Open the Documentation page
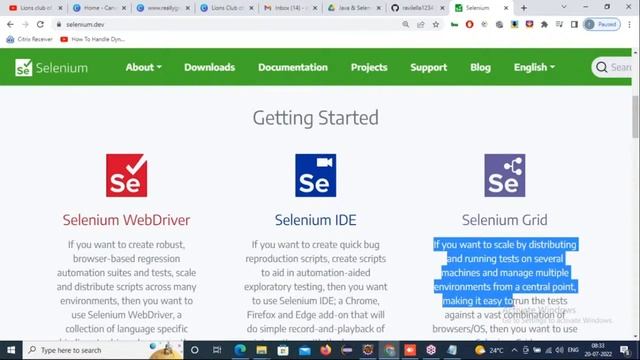Image resolution: width=640 pixels, height=360 pixels. coord(293,67)
